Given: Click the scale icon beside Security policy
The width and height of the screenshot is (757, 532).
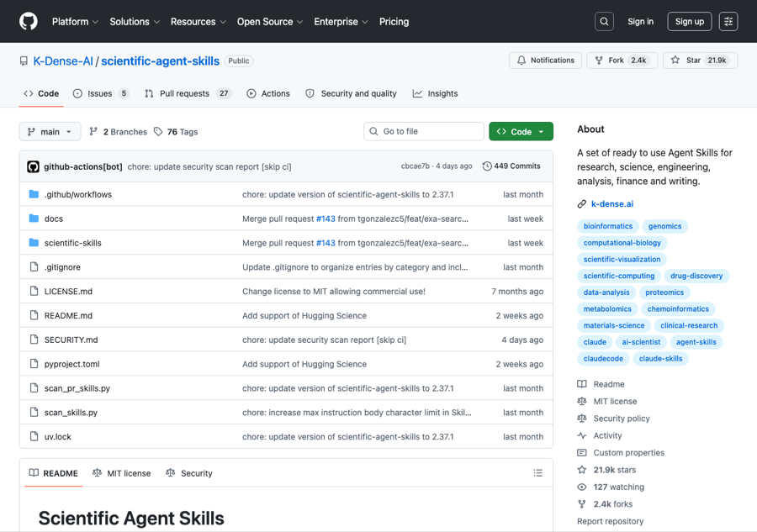Looking at the screenshot, I should point(582,419).
